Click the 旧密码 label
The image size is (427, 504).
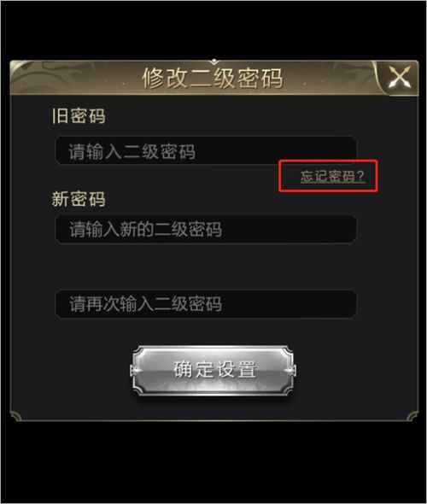point(79,116)
